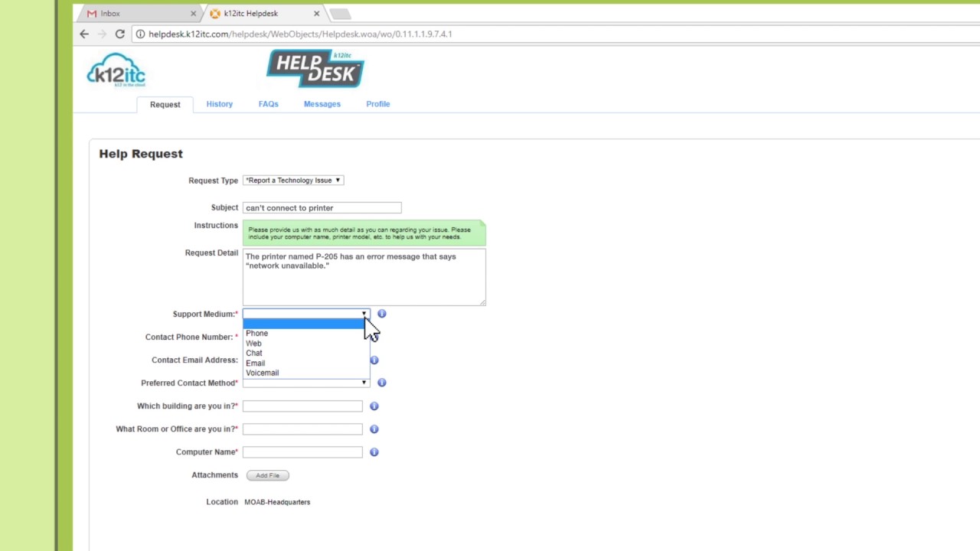This screenshot has height=551, width=980.
Task: Open the Preferred Contact Method dropdown
Action: pos(306,383)
